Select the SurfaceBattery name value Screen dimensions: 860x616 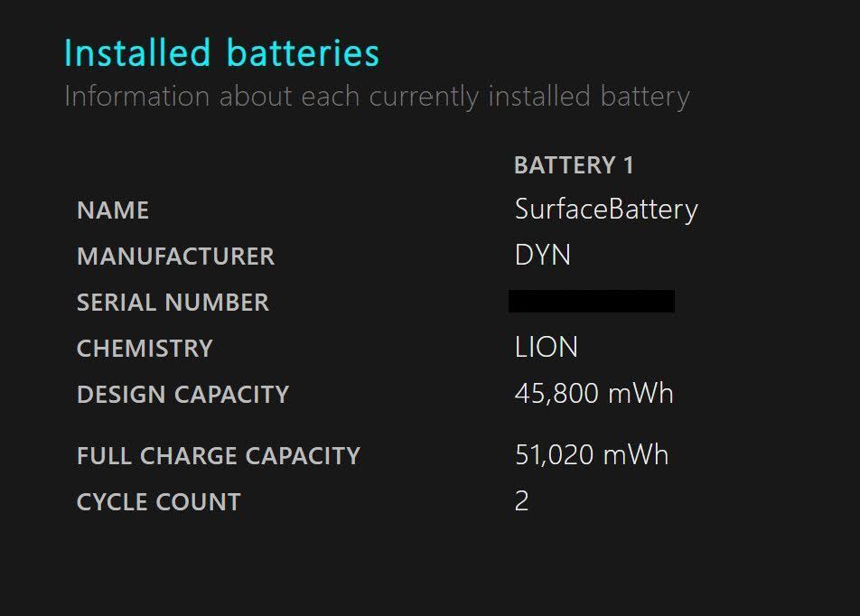[x=606, y=210]
